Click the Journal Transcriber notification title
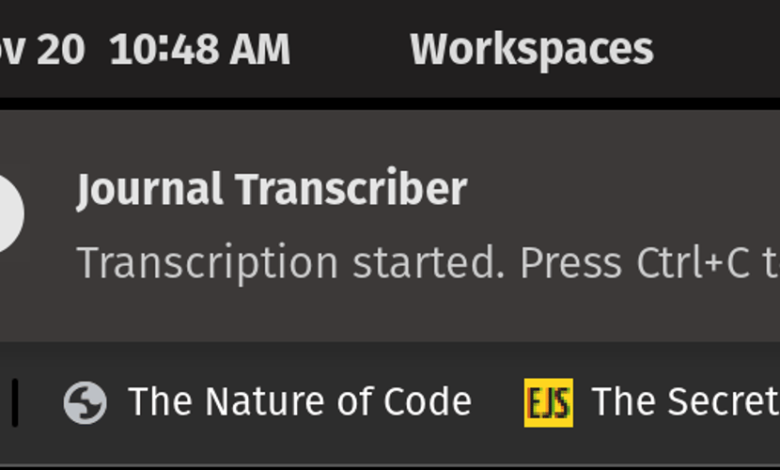 click(x=272, y=190)
